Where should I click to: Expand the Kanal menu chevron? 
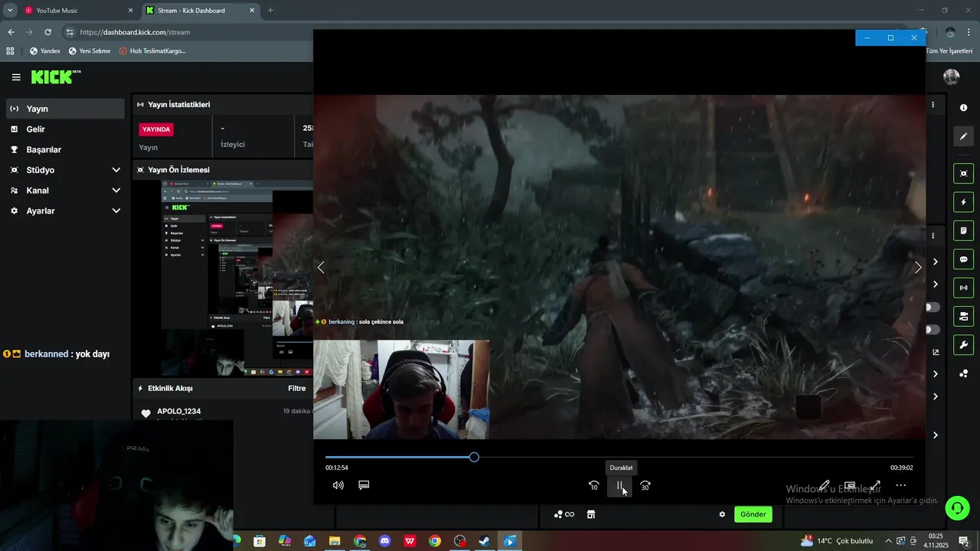[x=116, y=191]
